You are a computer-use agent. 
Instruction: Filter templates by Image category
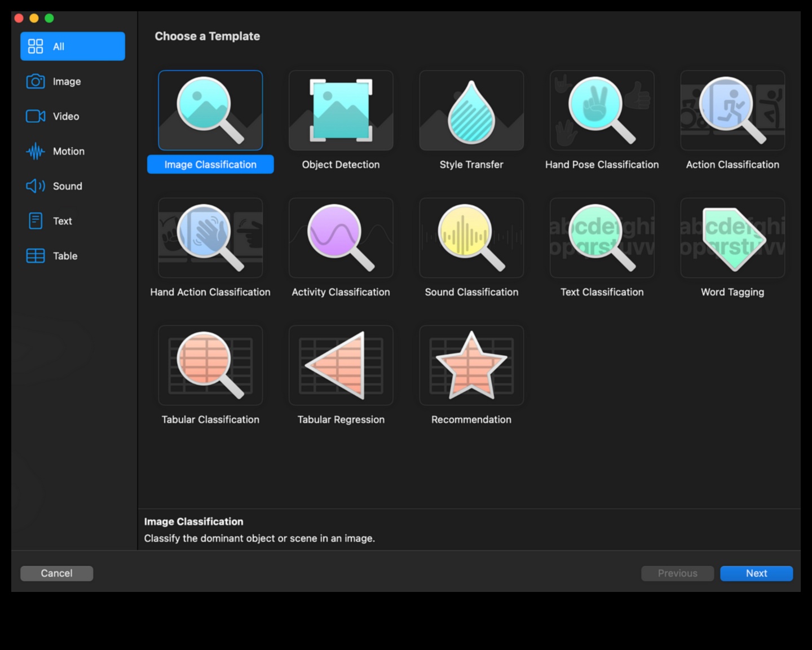(67, 82)
